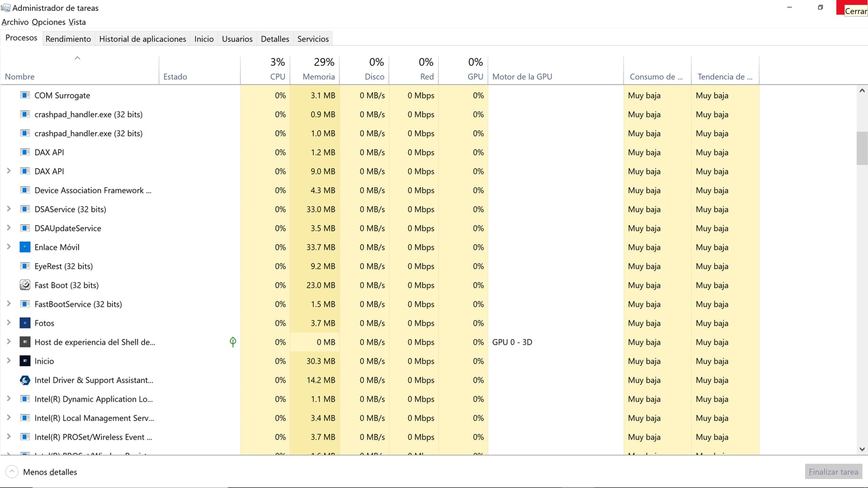The image size is (868, 488).
Task: Click the COM Surrogate process icon
Action: [x=25, y=95]
